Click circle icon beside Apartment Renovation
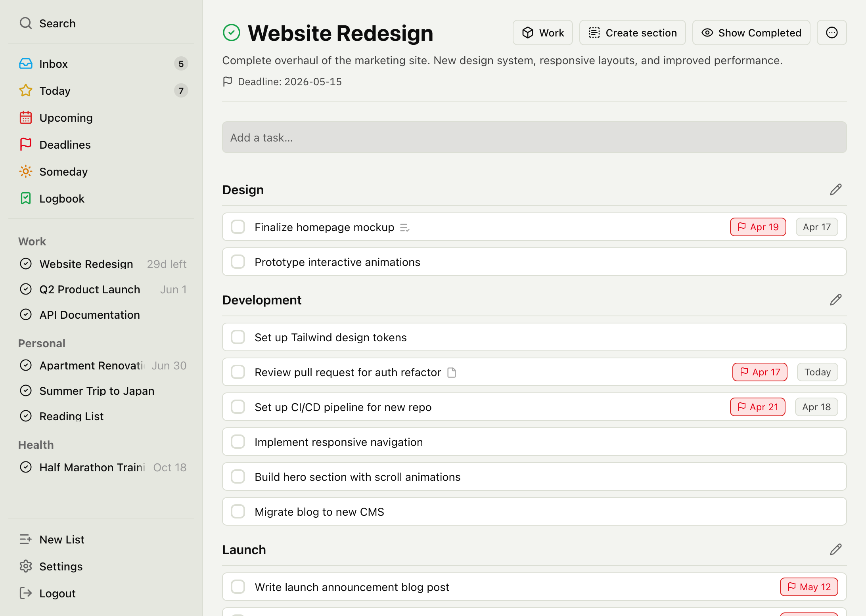This screenshot has width=866, height=616. pyautogui.click(x=26, y=365)
